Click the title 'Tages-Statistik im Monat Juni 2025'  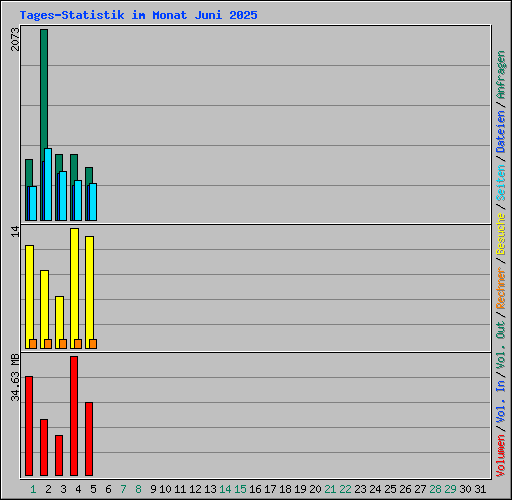(x=138, y=15)
